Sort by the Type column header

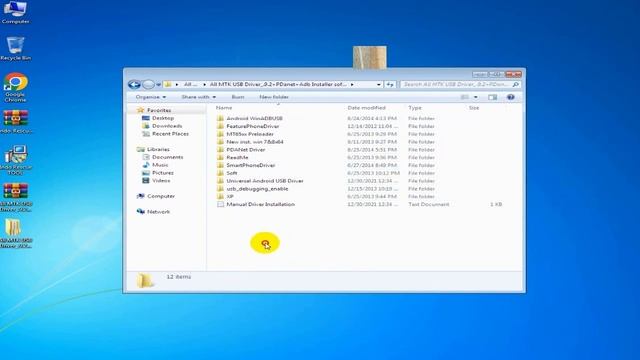point(415,108)
